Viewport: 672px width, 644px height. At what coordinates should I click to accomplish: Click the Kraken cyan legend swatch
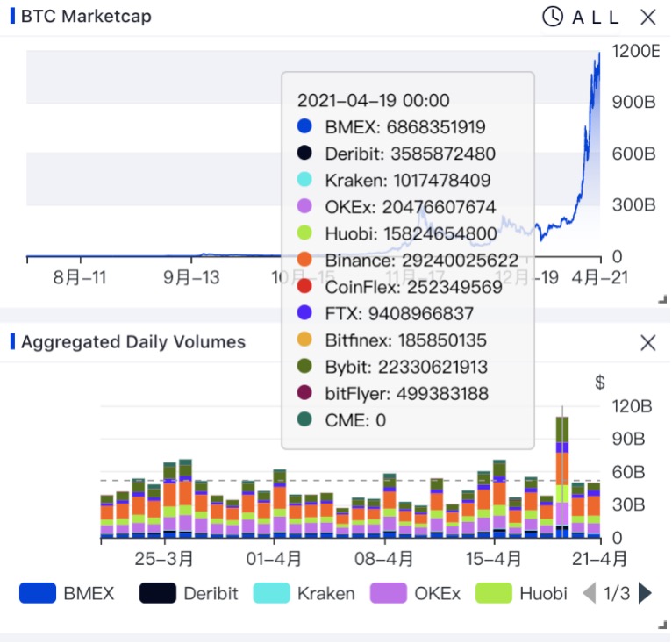pyautogui.click(x=272, y=593)
